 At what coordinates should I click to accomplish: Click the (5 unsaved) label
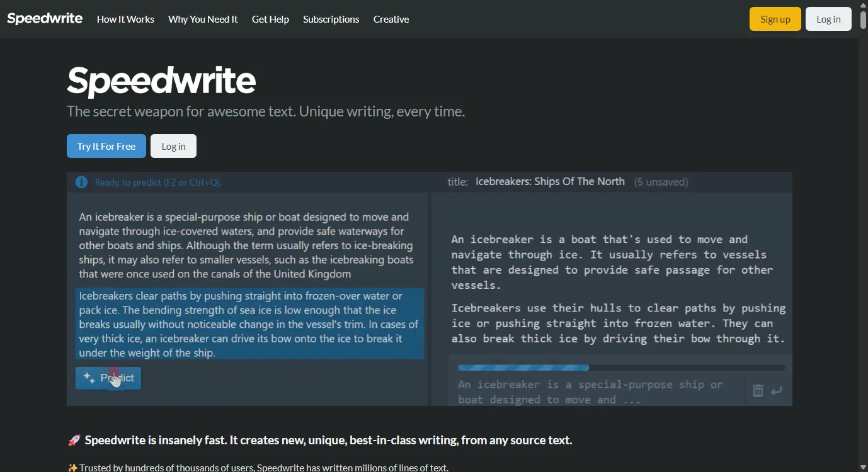coord(661,182)
